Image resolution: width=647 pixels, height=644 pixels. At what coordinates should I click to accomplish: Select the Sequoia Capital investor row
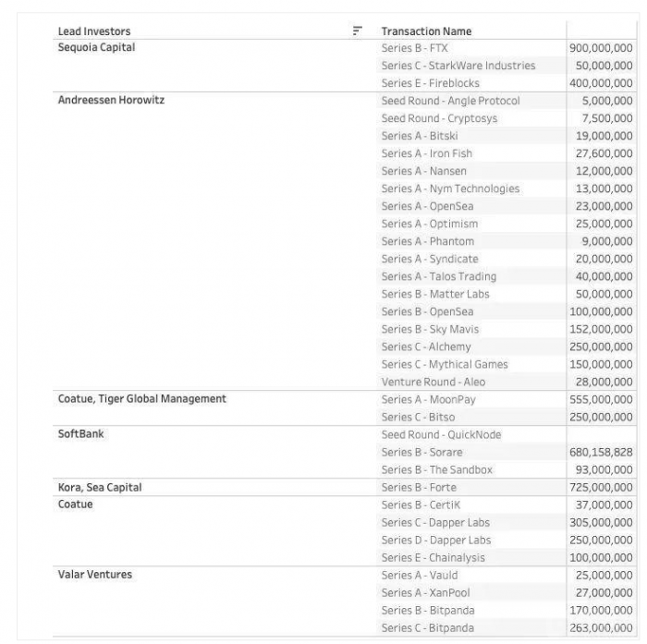click(96, 47)
